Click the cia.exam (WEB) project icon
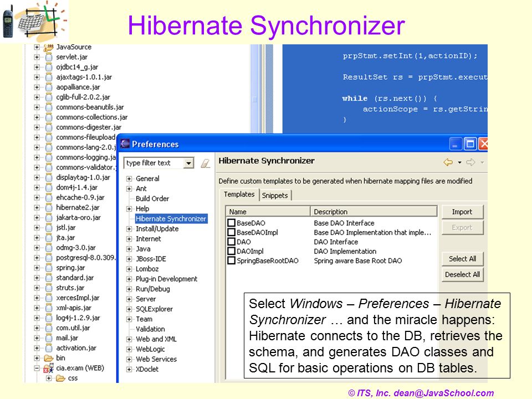The image size is (532, 399). point(49,368)
